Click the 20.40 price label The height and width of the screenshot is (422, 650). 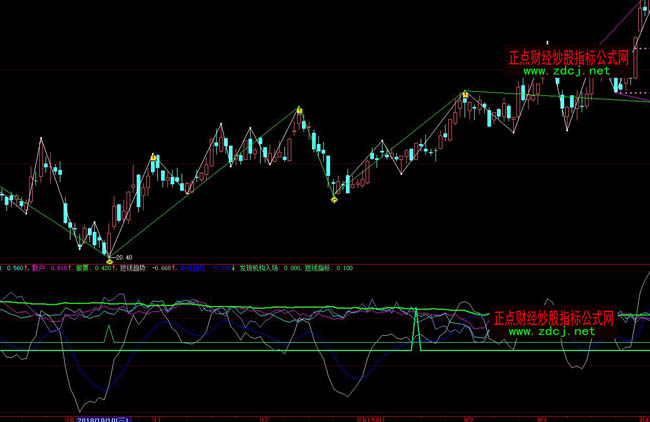pos(123,256)
